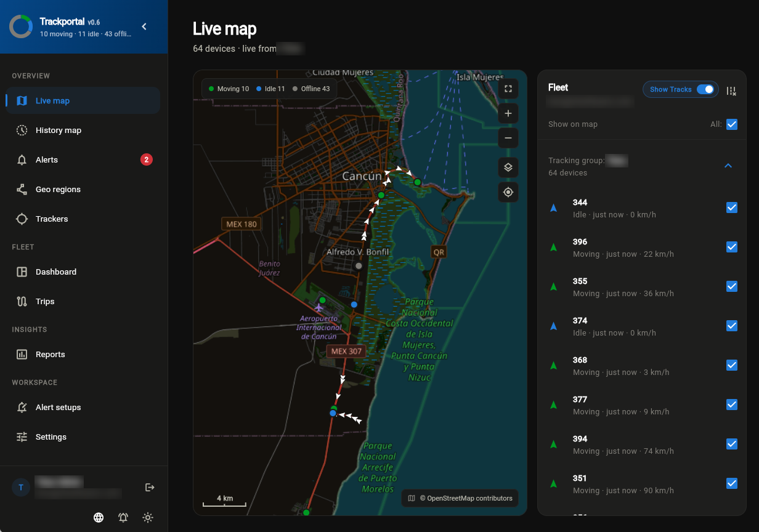The image size is (759, 532).
Task: Click gray offline marker near Alfredo V. Bonfil
Action: (x=359, y=266)
